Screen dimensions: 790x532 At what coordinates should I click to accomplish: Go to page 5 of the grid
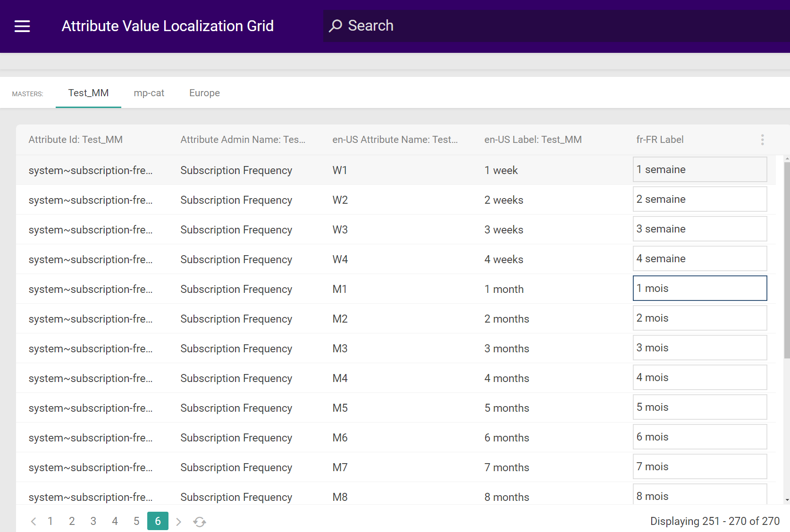136,521
